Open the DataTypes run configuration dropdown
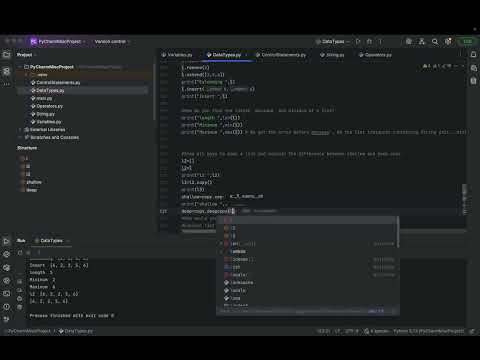The width and height of the screenshot is (480, 360). (x=333, y=42)
